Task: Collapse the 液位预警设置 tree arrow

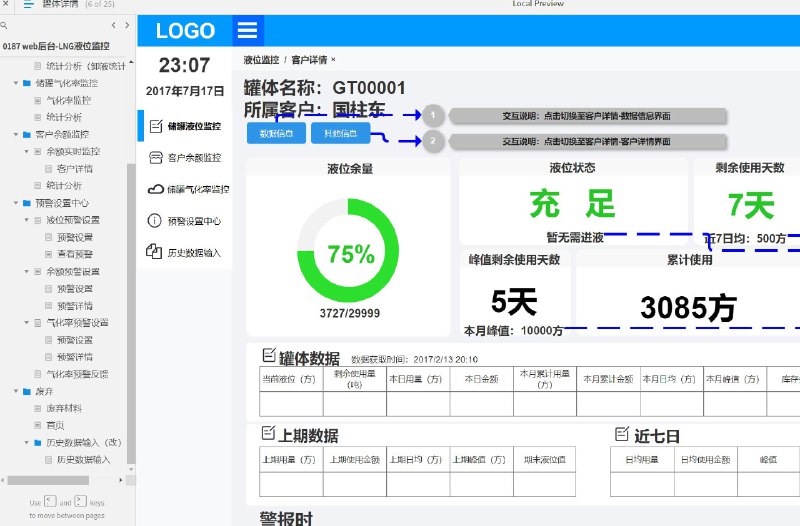Action: click(x=27, y=220)
